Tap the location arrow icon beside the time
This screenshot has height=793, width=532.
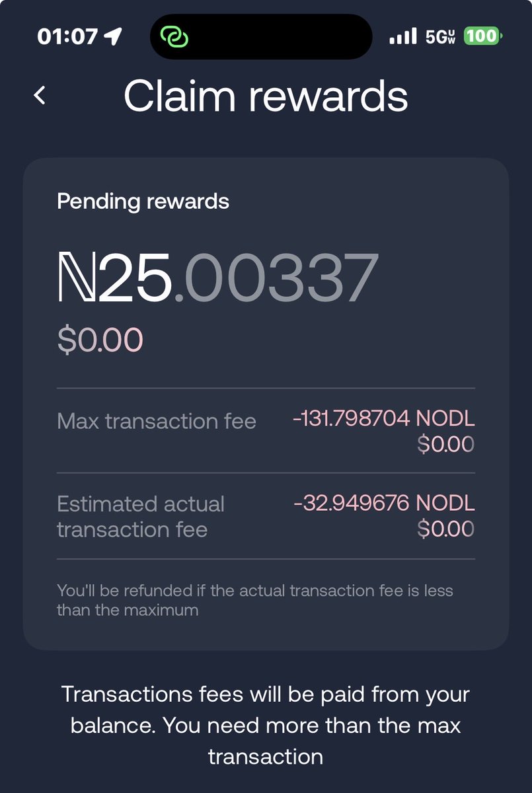click(114, 36)
